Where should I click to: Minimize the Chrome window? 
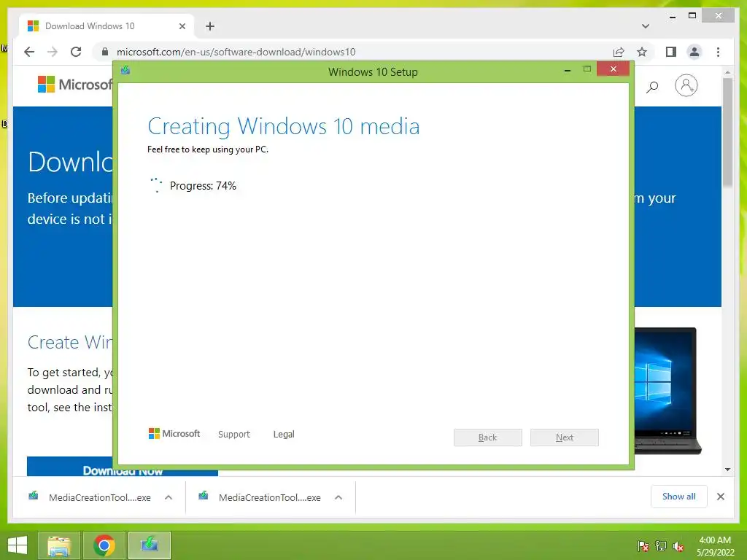click(672, 17)
